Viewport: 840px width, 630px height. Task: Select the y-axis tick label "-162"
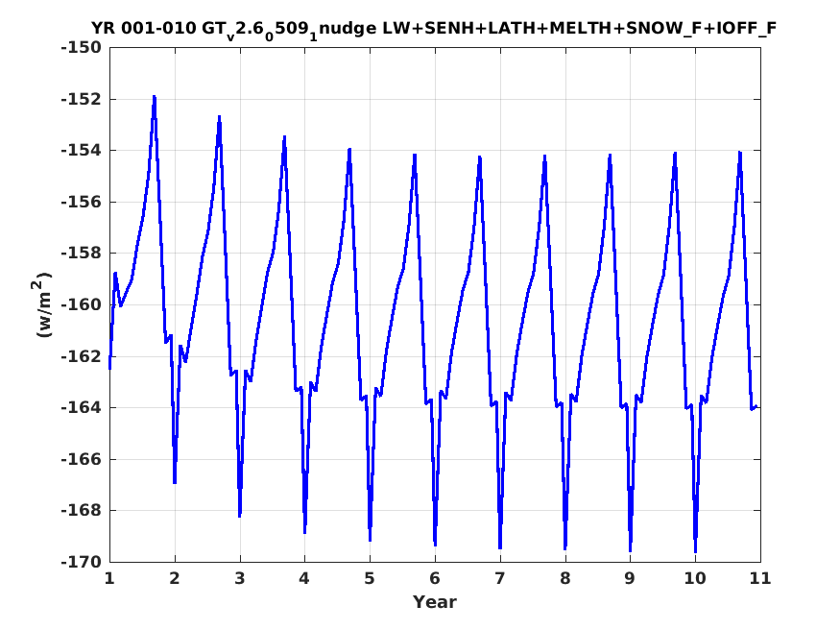82,356
